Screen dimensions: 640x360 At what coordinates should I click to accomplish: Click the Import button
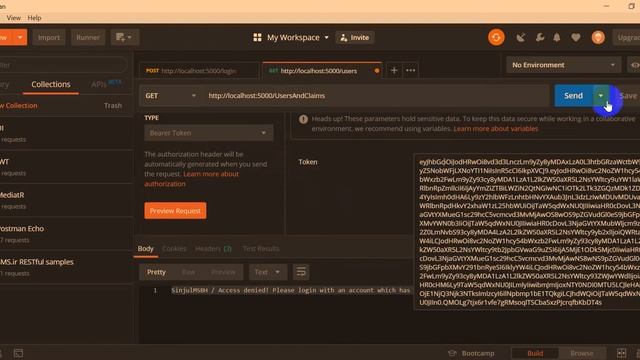click(49, 37)
